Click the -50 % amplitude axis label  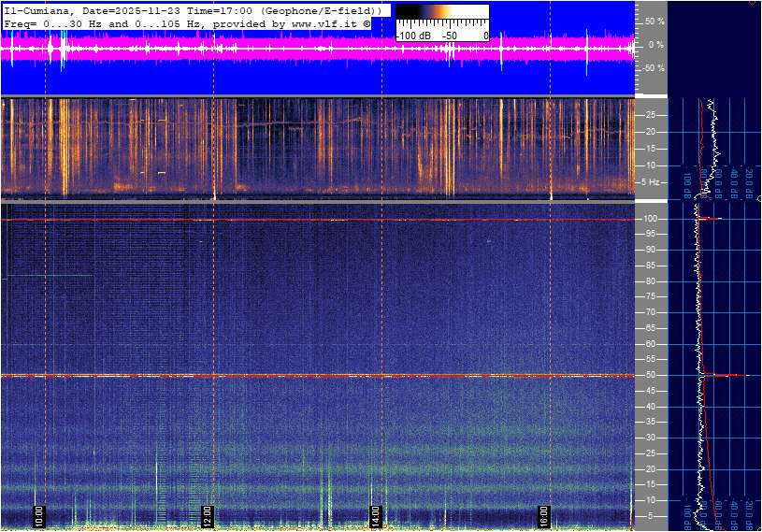654,67
